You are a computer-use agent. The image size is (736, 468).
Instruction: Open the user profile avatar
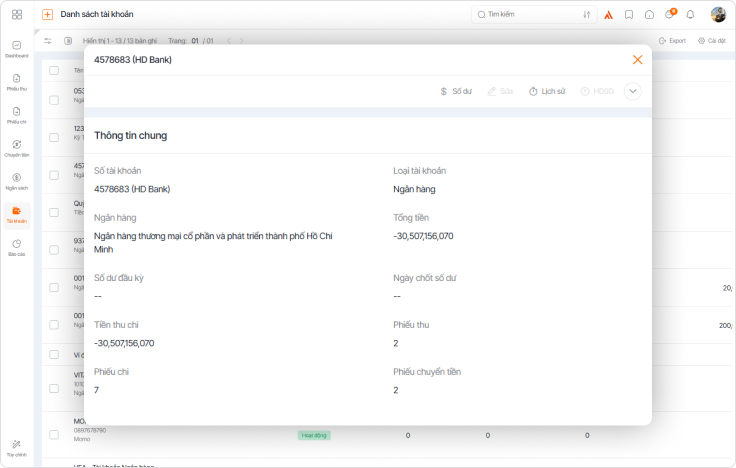point(718,15)
